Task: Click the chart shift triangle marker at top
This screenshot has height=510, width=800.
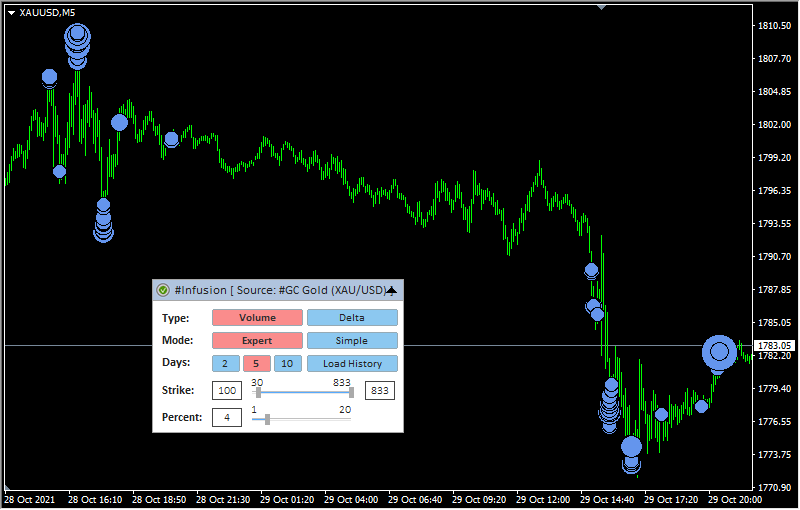Action: [601, 6]
